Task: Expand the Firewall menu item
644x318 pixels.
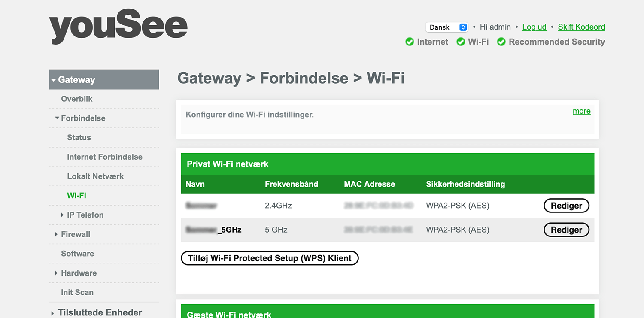Action: tap(57, 234)
